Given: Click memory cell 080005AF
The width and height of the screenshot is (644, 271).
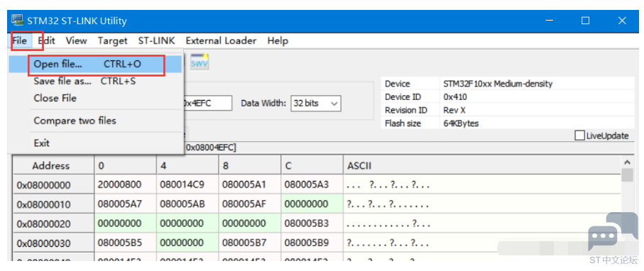Looking at the screenshot, I should tap(250, 204).
